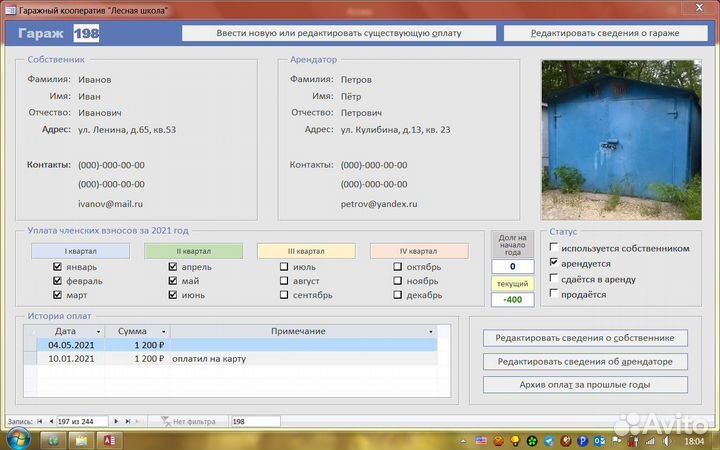The image size is (720, 450).
Task: Click 'Редактировать сведения о собственнике' button
Action: [x=585, y=338]
